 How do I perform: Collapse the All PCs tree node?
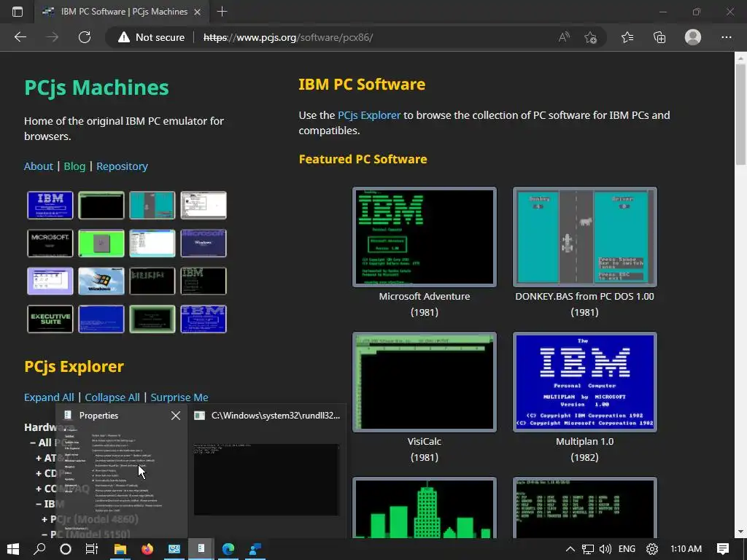coord(33,443)
